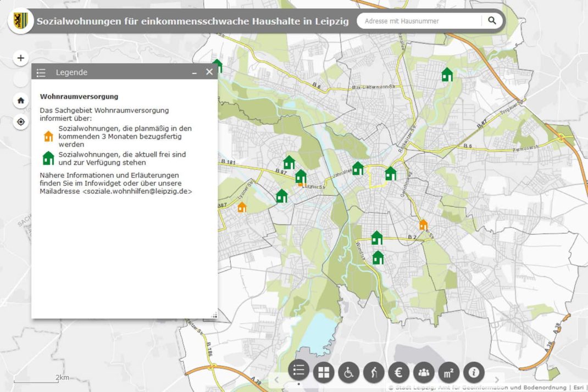This screenshot has height=392, width=588.
Task: Open the walking person widget
Action: click(373, 372)
